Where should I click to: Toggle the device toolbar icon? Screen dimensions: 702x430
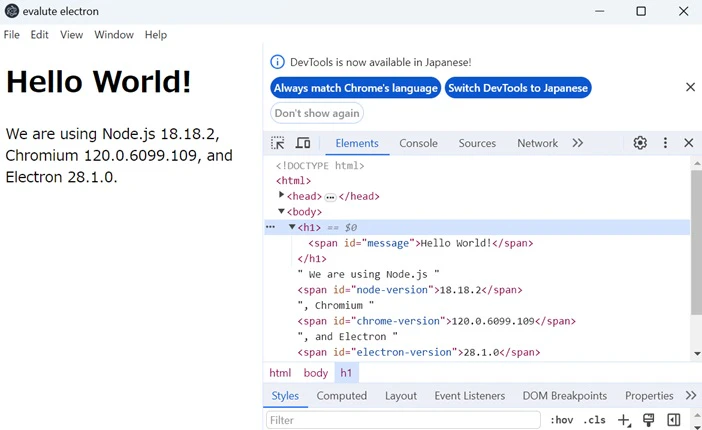tap(303, 143)
